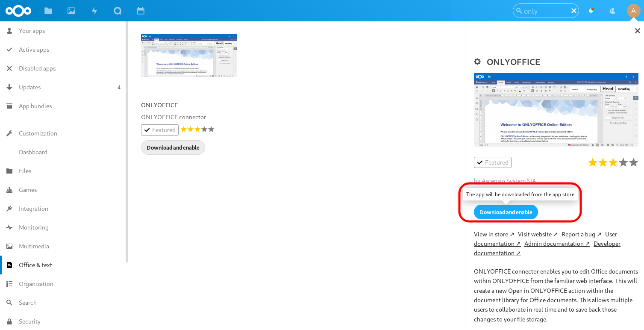
Task: Click the Your apps person icon
Action: pos(9,31)
